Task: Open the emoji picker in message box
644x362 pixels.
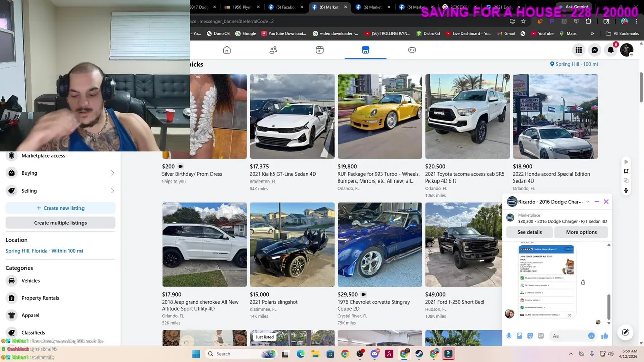Action: (591, 336)
